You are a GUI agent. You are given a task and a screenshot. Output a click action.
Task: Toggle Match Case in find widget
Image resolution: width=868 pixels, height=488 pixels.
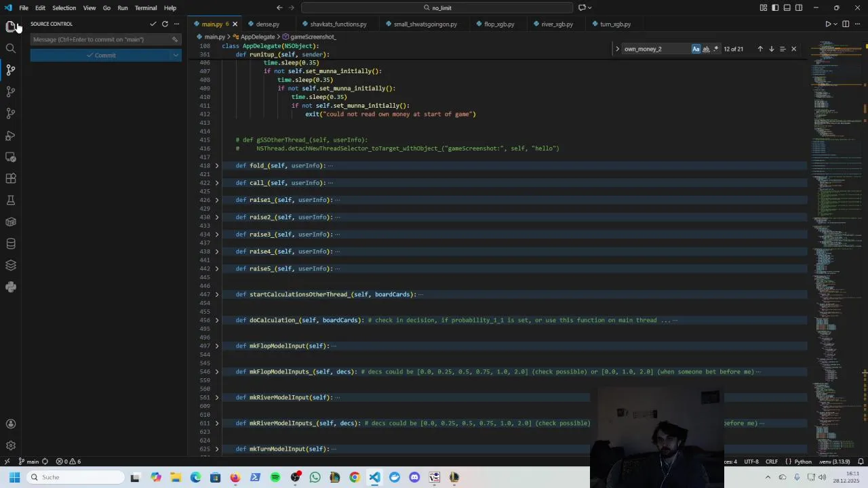click(x=696, y=49)
